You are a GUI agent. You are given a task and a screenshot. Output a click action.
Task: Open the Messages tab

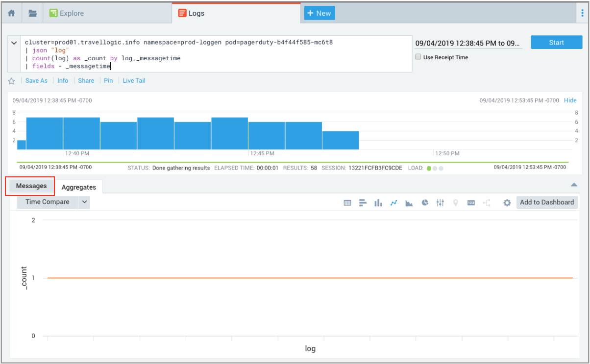[31, 186]
